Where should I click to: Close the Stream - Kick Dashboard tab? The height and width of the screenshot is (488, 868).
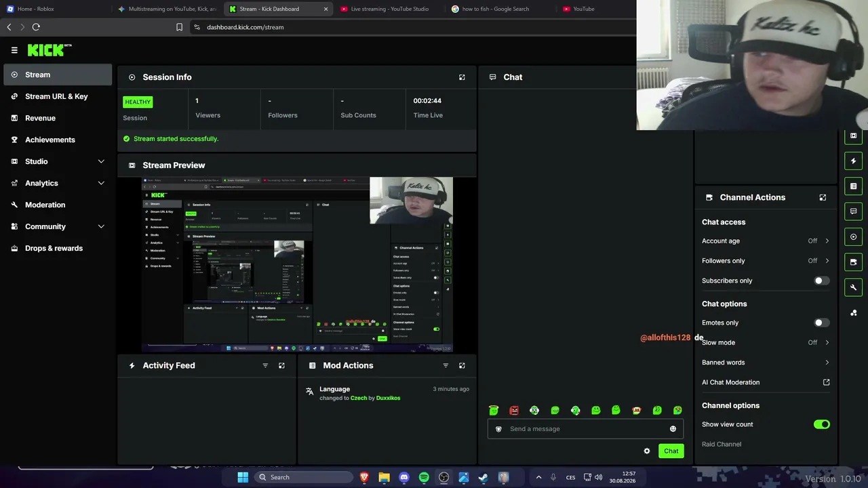tap(325, 9)
